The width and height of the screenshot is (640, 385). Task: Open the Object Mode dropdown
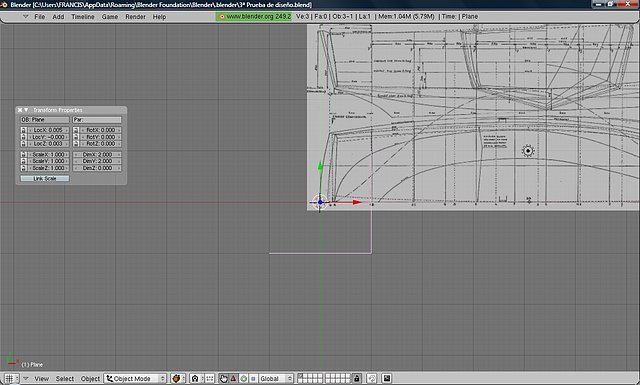pyautogui.click(x=135, y=378)
